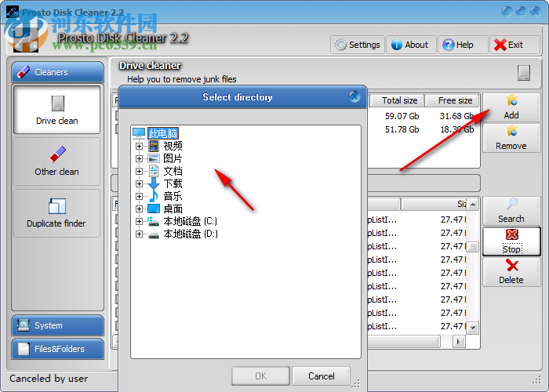549x392 pixels.
Task: Open the System section
Action: (58, 325)
